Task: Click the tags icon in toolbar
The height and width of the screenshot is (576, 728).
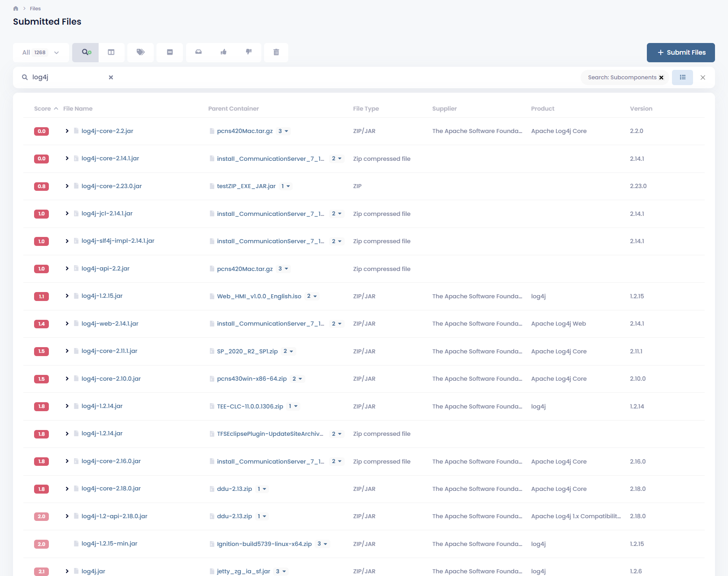Action: 140,52
